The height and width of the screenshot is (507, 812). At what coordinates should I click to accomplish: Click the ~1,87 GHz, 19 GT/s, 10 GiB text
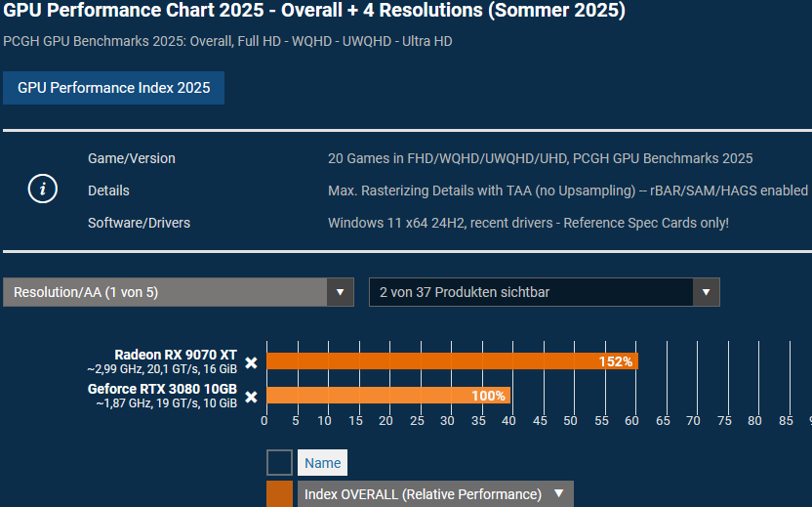pos(166,403)
